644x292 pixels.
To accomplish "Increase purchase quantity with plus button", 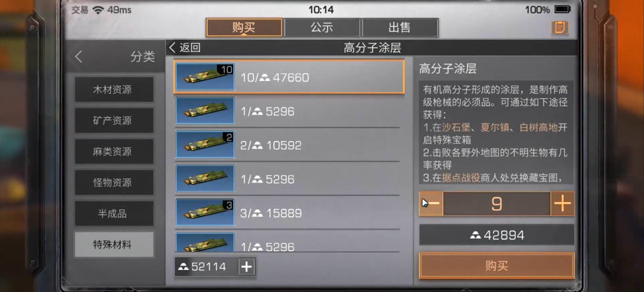I will [x=562, y=203].
